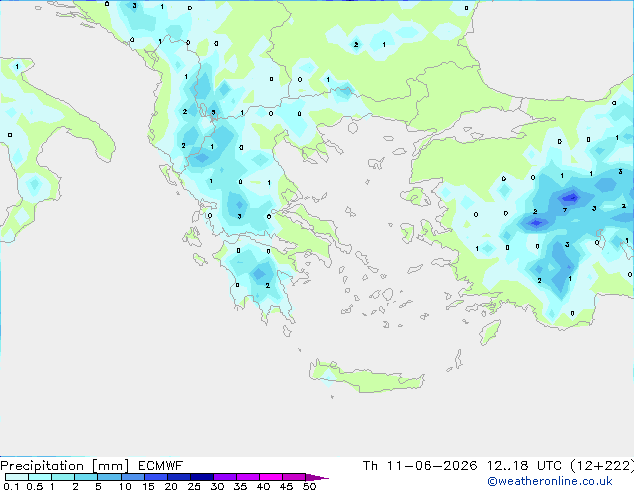Click the '7' precipitation value on the map
The height and width of the screenshot is (490, 634).
565,210
